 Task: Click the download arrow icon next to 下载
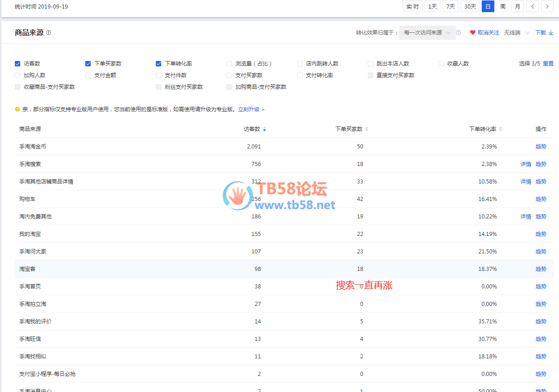click(551, 33)
